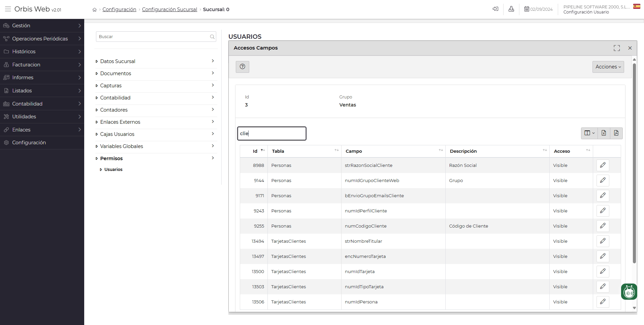Screen dimensions: 644x325
Task: Edit row 13494 strNombreTitular
Action: [x=603, y=241]
